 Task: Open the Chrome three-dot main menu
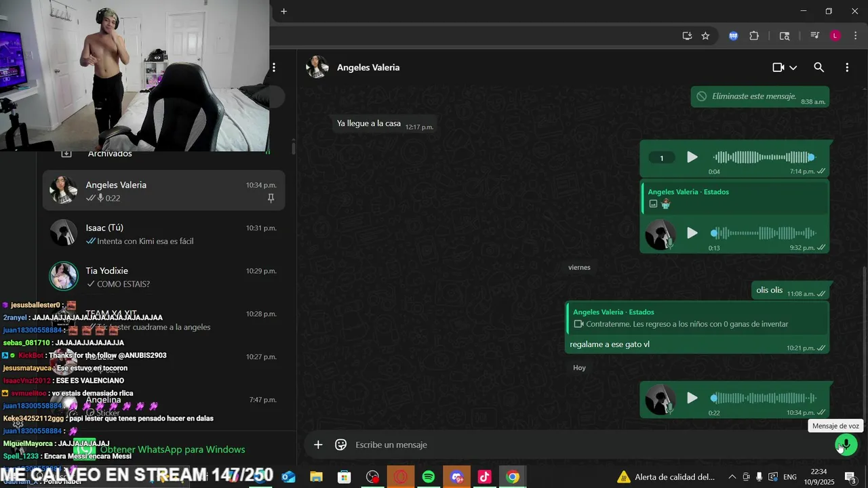[x=854, y=36]
